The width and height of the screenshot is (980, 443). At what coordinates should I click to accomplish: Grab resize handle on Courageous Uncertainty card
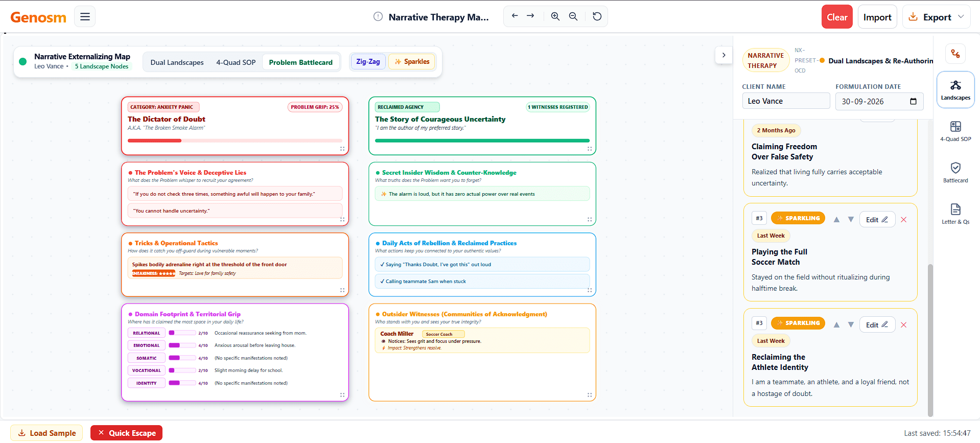[590, 149]
